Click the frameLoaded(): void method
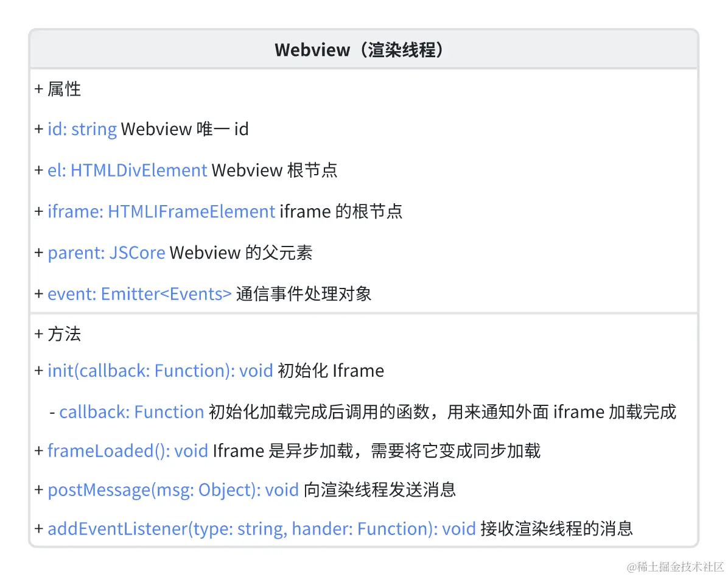Screen dimensions: 728x577 128,451
